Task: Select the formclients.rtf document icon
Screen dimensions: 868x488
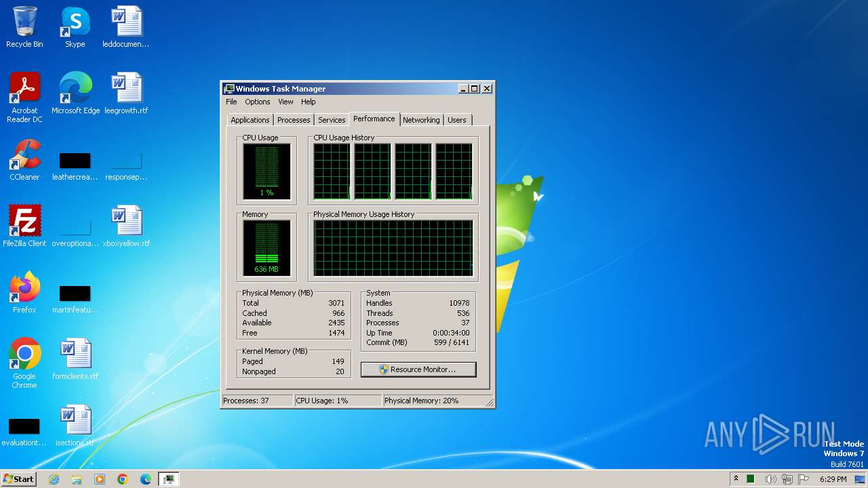Action: (75, 359)
